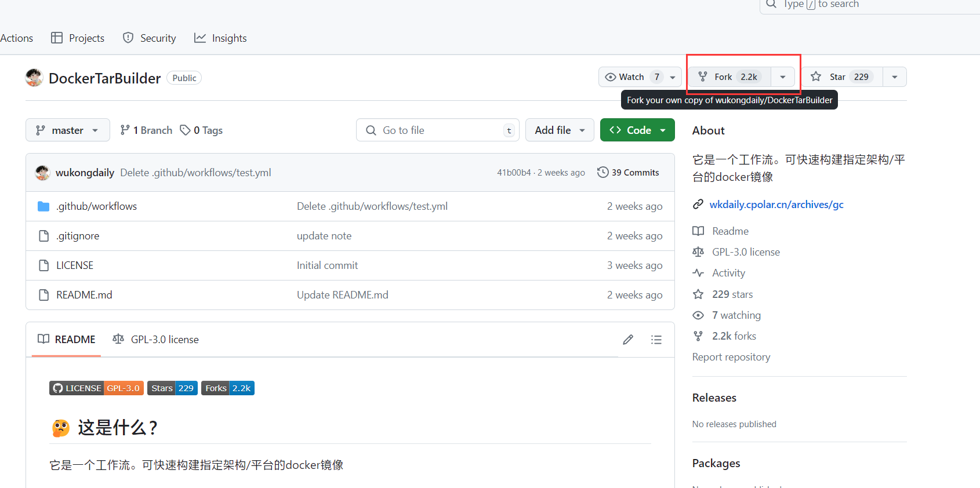The height and width of the screenshot is (488, 980).
Task: Toggle Watch notifications for the repository
Action: tap(632, 77)
